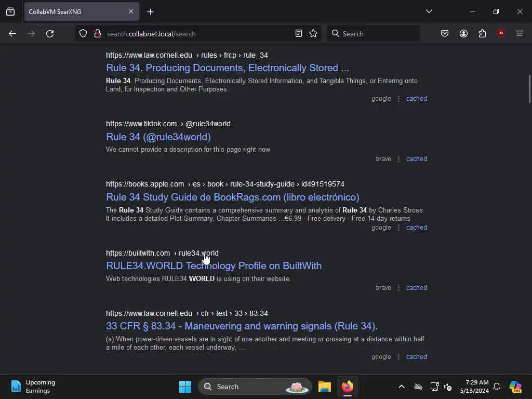Open Extensions puzzle piece icon
The width and height of the screenshot is (532, 399).
click(x=482, y=33)
